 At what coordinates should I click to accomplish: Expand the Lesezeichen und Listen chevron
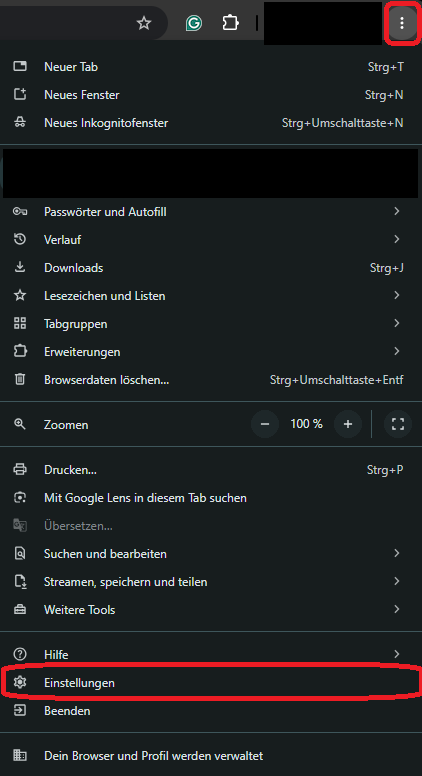click(x=396, y=295)
